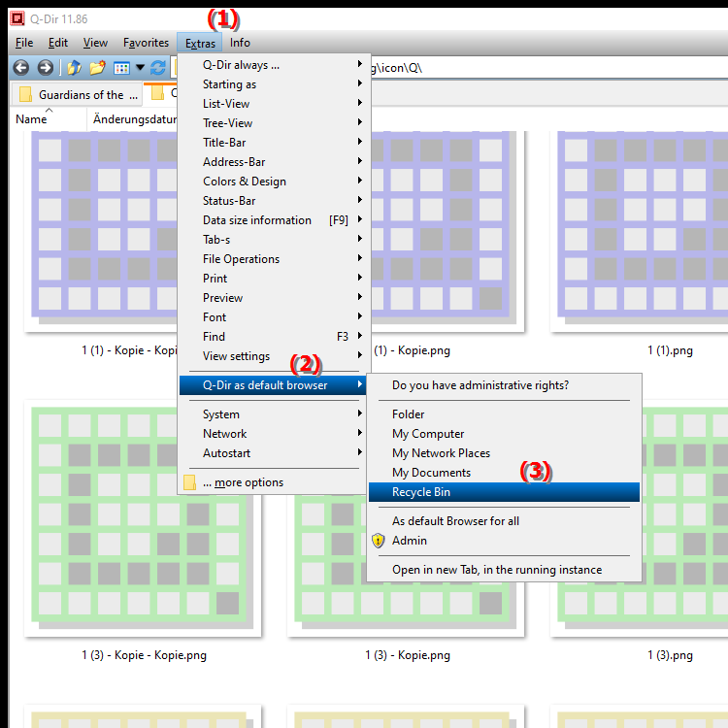
Task: Open the Info menu
Action: (240, 43)
